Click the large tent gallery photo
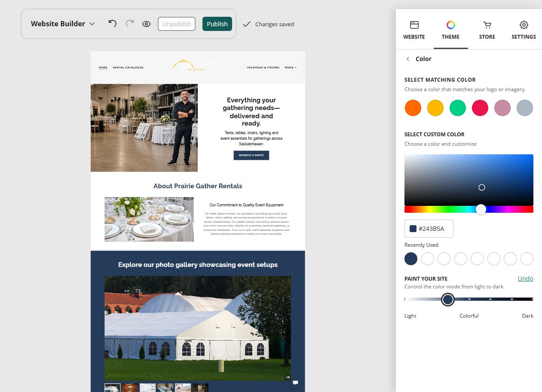 pyautogui.click(x=198, y=328)
